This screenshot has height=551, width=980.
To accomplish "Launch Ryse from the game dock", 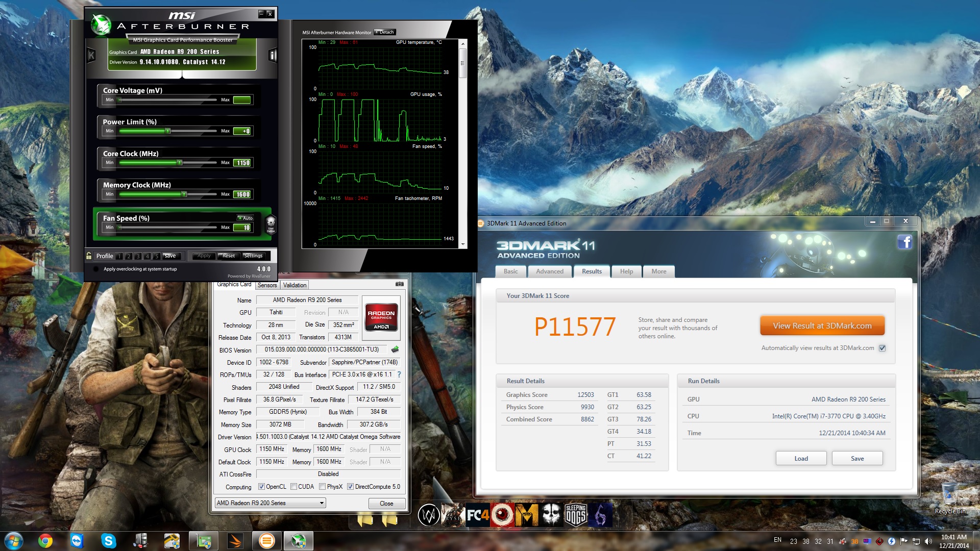I will coord(453,515).
